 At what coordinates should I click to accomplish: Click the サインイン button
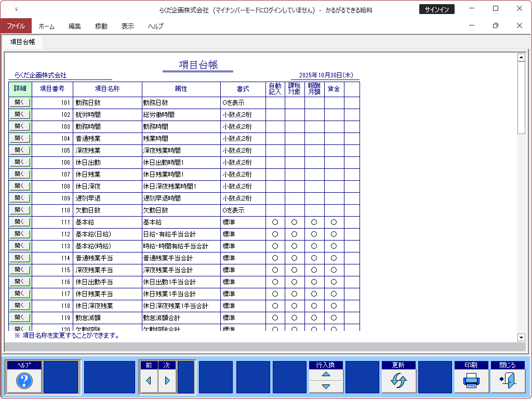pyautogui.click(x=436, y=9)
